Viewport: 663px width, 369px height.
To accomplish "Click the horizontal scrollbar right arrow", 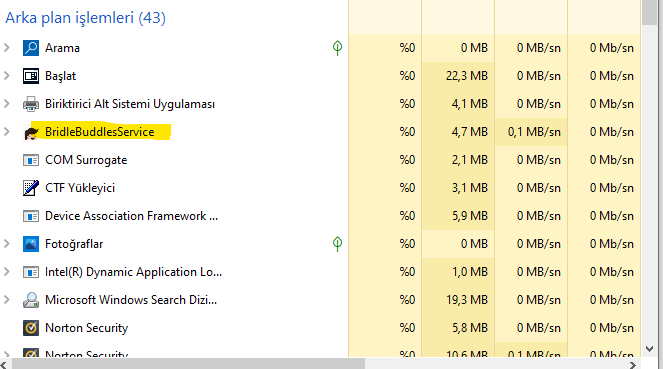I will click(x=633, y=364).
